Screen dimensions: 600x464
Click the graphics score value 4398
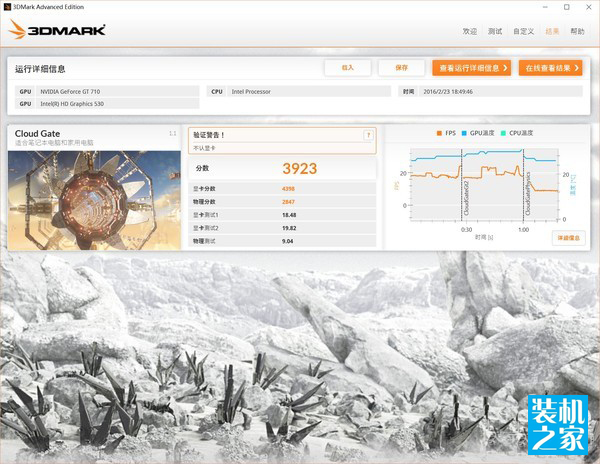(288, 189)
